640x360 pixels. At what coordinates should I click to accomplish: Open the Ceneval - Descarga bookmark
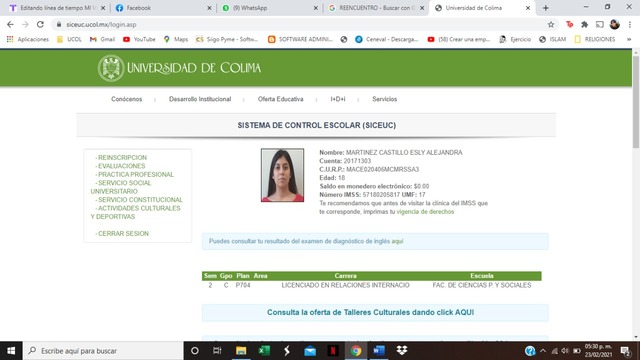pos(387,39)
